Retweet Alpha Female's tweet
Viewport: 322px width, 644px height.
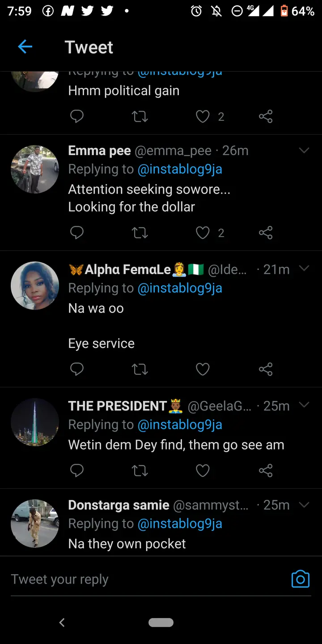click(x=140, y=369)
